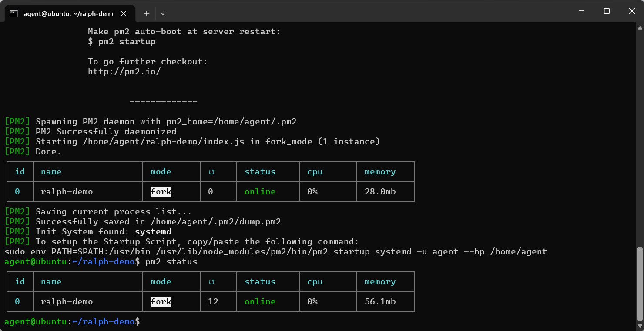
Task: Click the 56.1mb memory value
Action: (x=380, y=301)
